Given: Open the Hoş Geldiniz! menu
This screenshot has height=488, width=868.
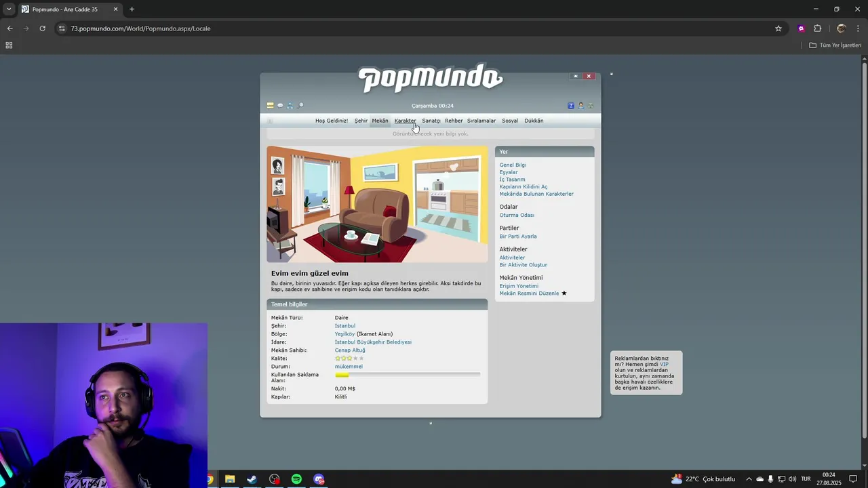Looking at the screenshot, I should [332, 121].
